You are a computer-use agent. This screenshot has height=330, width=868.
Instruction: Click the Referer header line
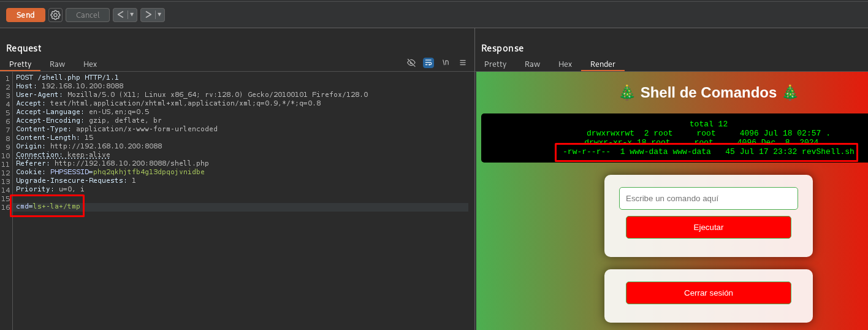[112, 163]
